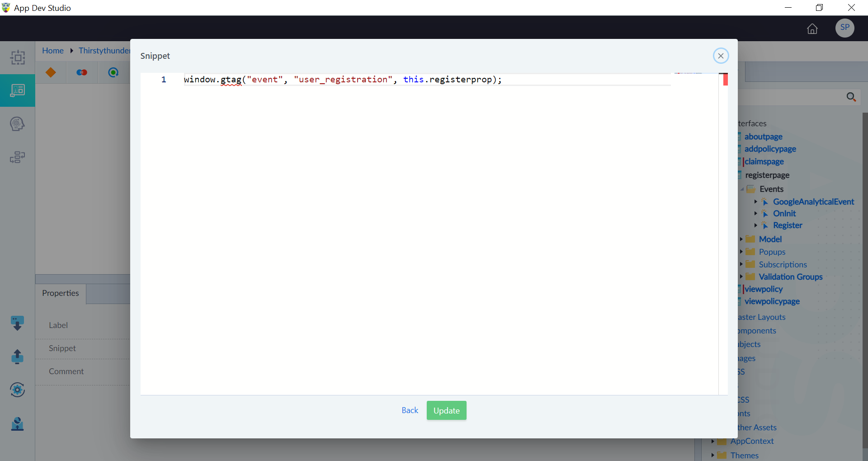
Task: Click the Model folder icon
Action: coord(750,239)
